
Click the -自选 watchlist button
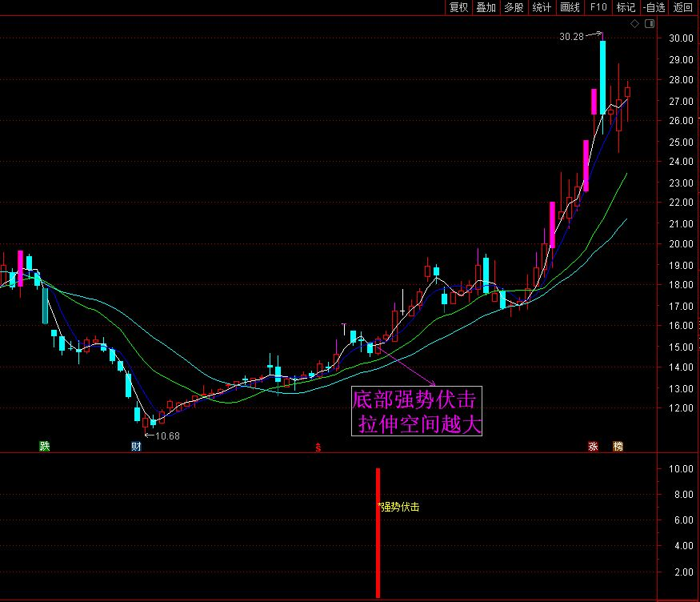[654, 7]
